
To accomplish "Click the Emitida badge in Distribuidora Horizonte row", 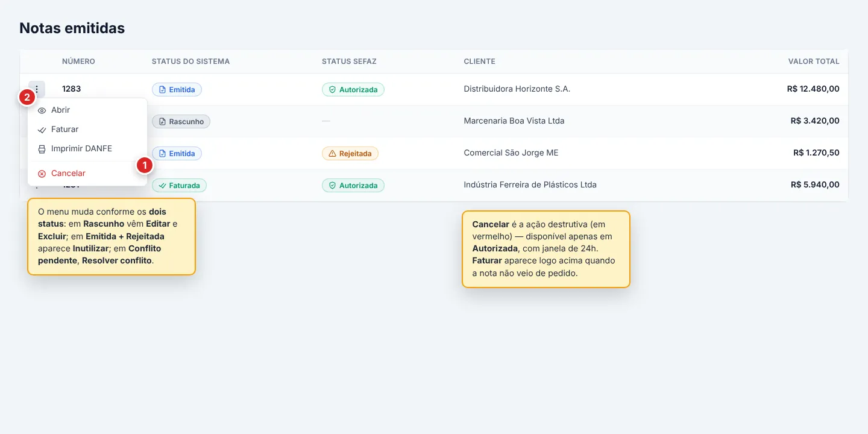I will (177, 89).
